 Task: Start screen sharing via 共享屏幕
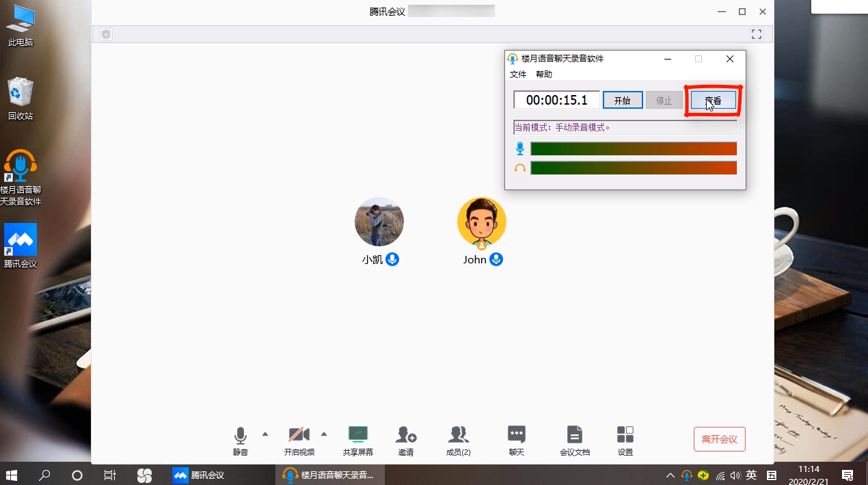point(358,441)
